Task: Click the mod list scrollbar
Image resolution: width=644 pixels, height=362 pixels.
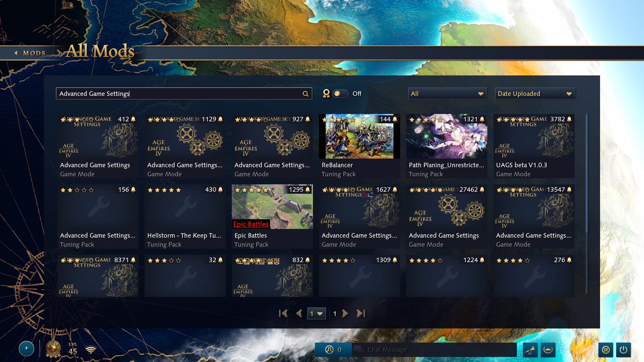Action: (587, 204)
